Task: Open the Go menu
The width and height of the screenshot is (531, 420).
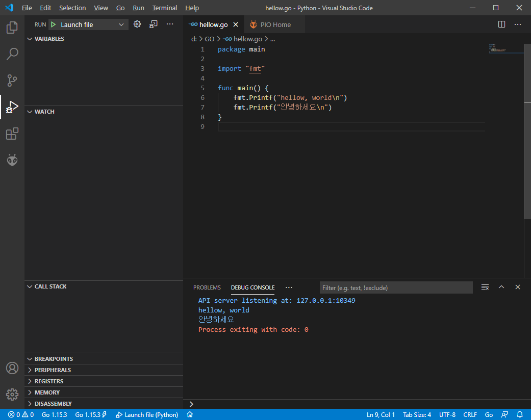Action: (120, 8)
